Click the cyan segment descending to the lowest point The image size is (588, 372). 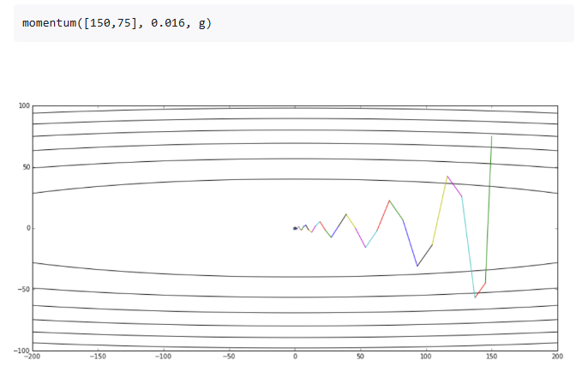coord(468,247)
